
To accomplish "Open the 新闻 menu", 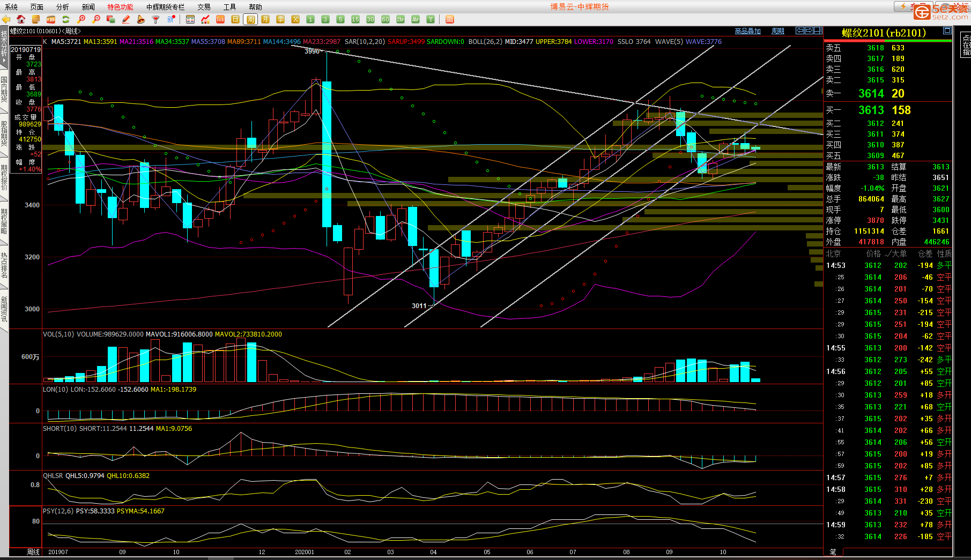I will [x=88, y=7].
